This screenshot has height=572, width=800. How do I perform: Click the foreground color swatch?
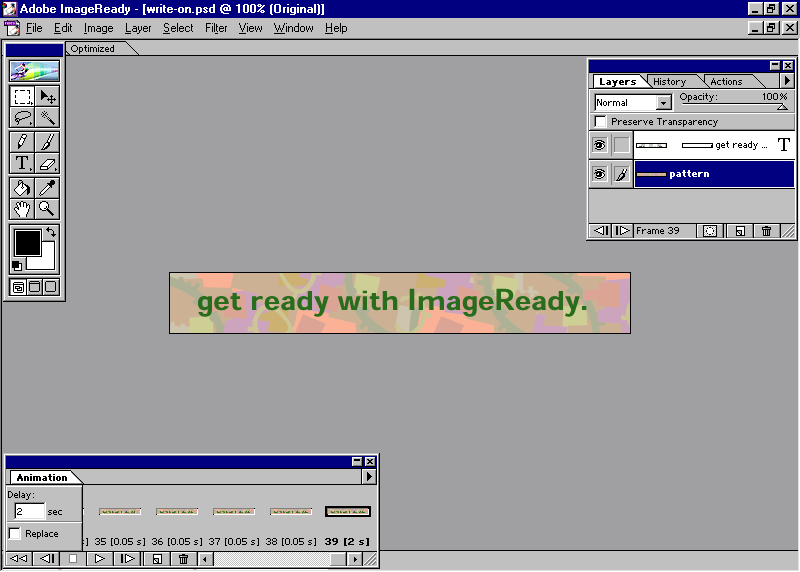27,243
